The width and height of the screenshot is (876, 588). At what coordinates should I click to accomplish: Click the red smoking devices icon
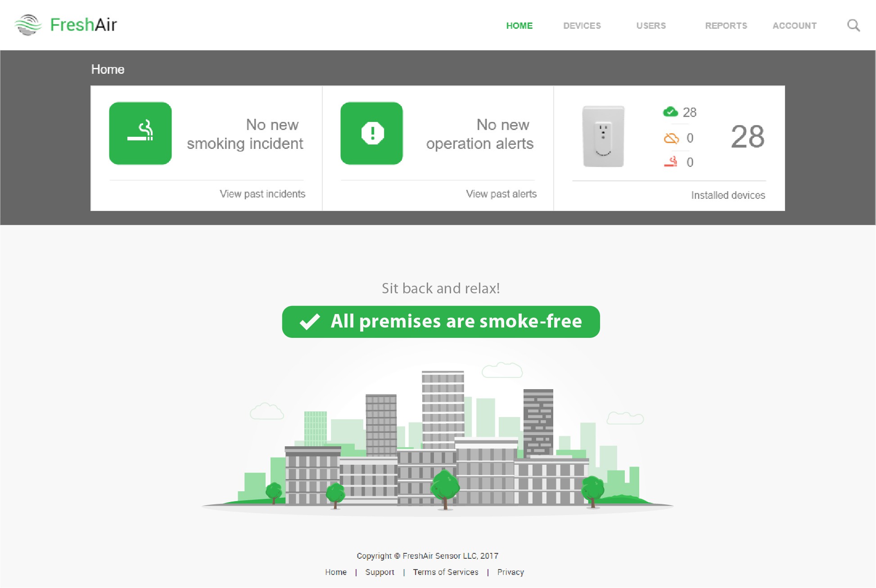[x=671, y=162]
